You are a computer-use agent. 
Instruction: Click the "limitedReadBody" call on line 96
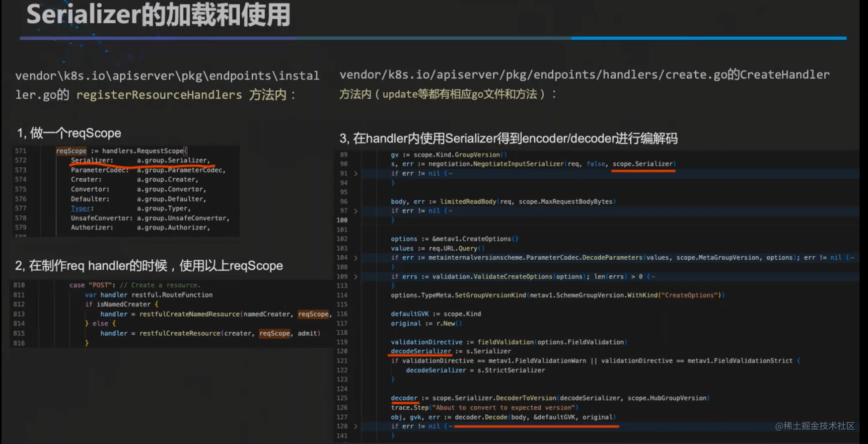[468, 202]
